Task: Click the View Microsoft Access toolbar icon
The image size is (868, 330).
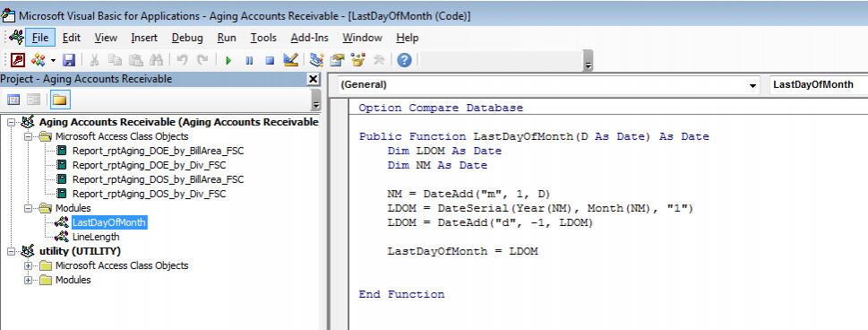Action: [x=18, y=60]
